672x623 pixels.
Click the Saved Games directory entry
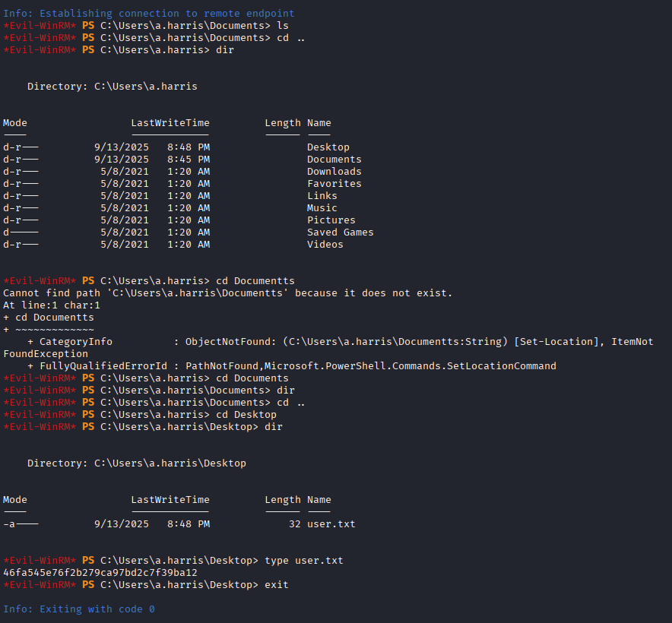click(x=340, y=232)
